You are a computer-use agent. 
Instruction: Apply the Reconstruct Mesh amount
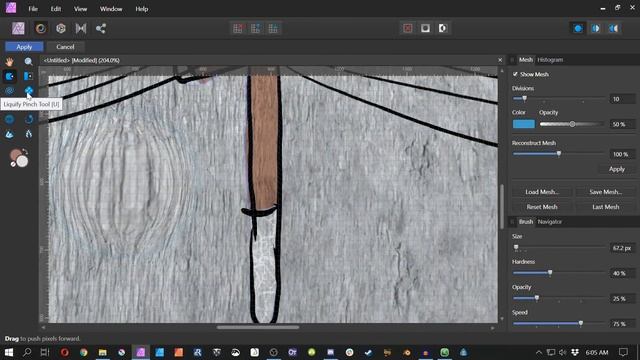[617, 169]
